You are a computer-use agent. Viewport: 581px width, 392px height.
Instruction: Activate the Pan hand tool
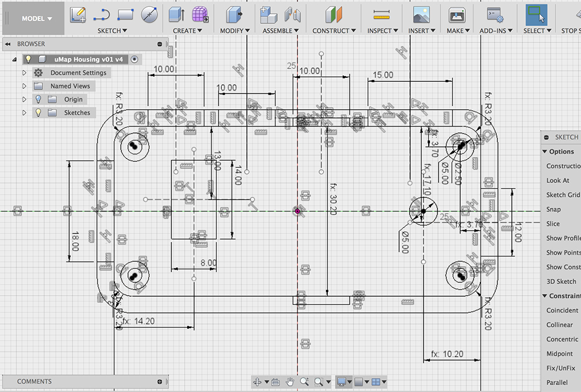(289, 381)
